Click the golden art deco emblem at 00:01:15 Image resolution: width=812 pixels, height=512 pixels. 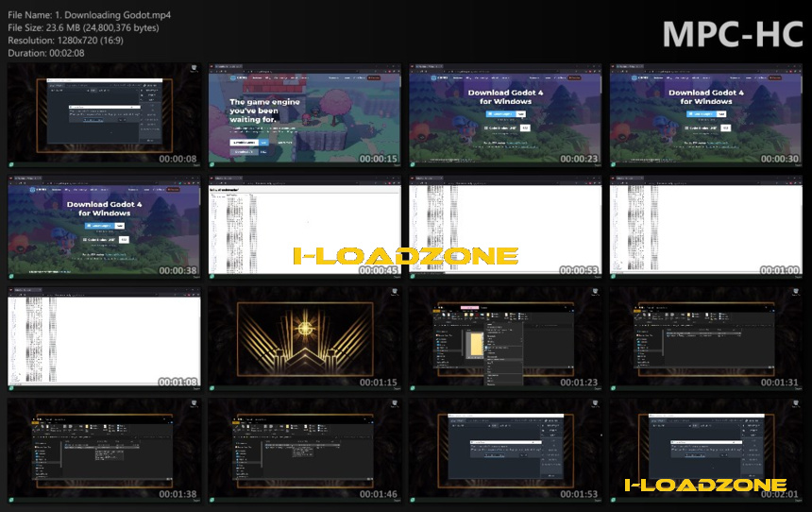click(x=305, y=339)
